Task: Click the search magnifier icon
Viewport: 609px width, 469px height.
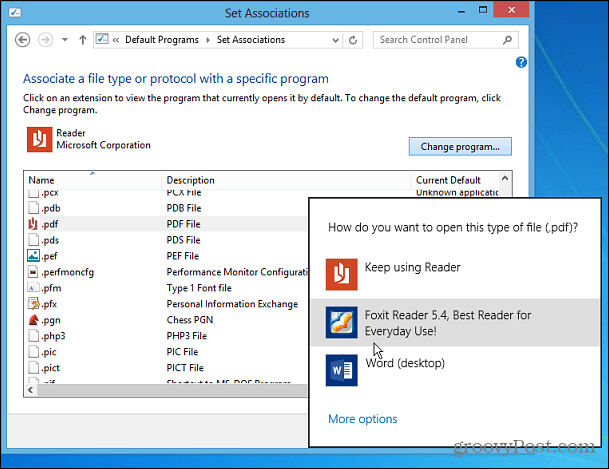Action: pos(507,40)
